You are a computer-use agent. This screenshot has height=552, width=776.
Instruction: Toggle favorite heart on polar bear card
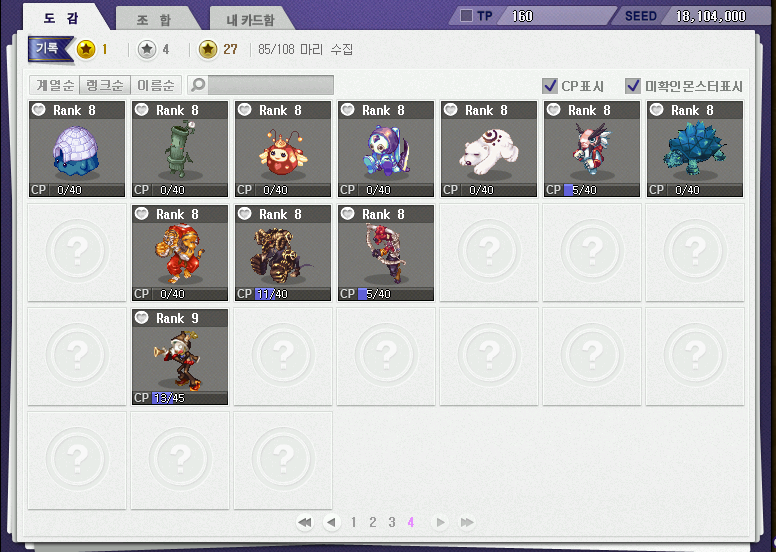click(x=450, y=110)
